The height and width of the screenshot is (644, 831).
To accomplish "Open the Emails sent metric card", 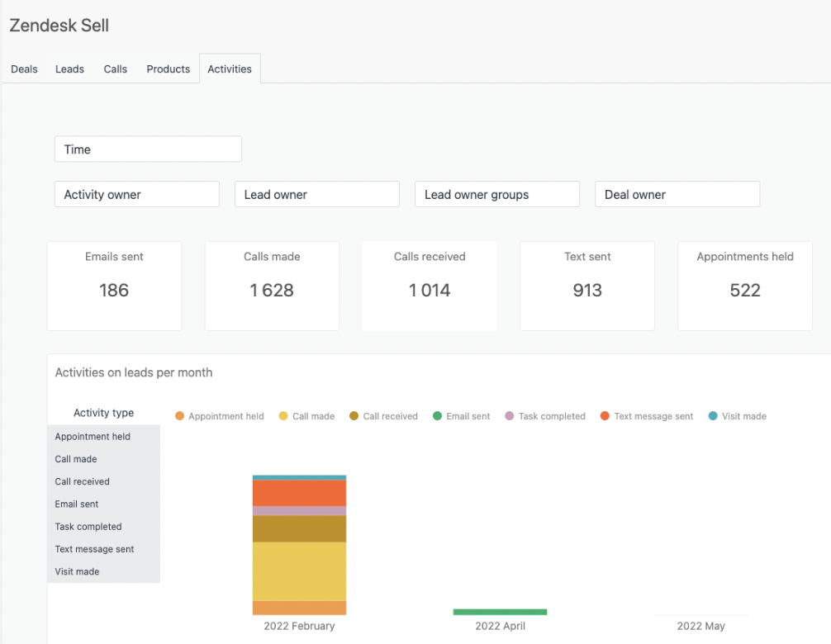I will [x=114, y=285].
